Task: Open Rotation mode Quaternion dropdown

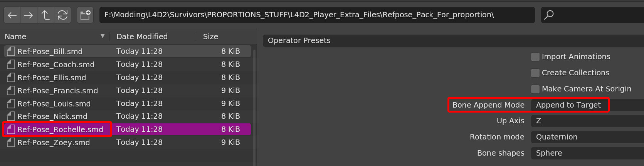Action: click(586, 137)
